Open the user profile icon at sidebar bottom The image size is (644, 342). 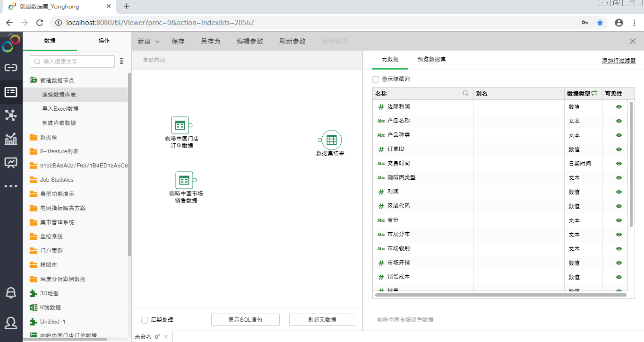point(10,324)
